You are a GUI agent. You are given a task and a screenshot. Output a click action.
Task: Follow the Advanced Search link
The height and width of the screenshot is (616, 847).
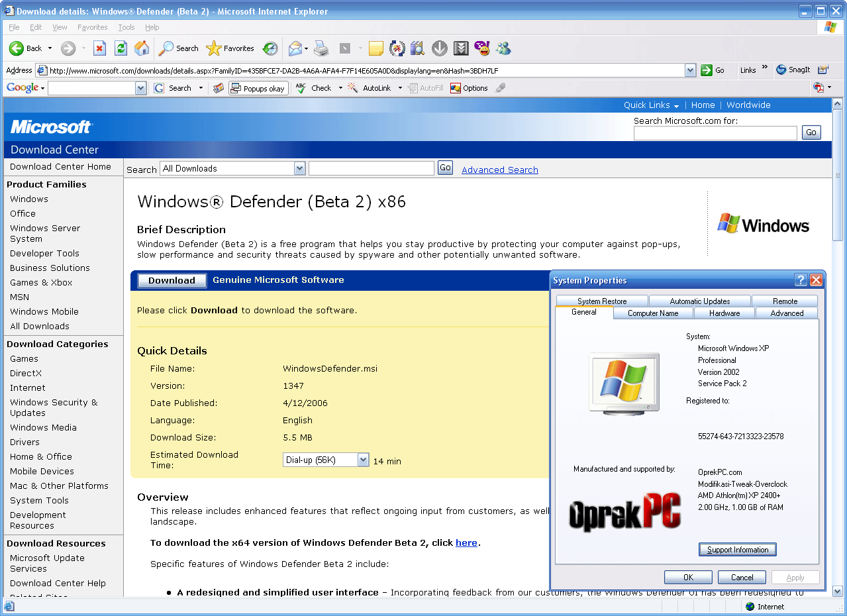point(499,170)
